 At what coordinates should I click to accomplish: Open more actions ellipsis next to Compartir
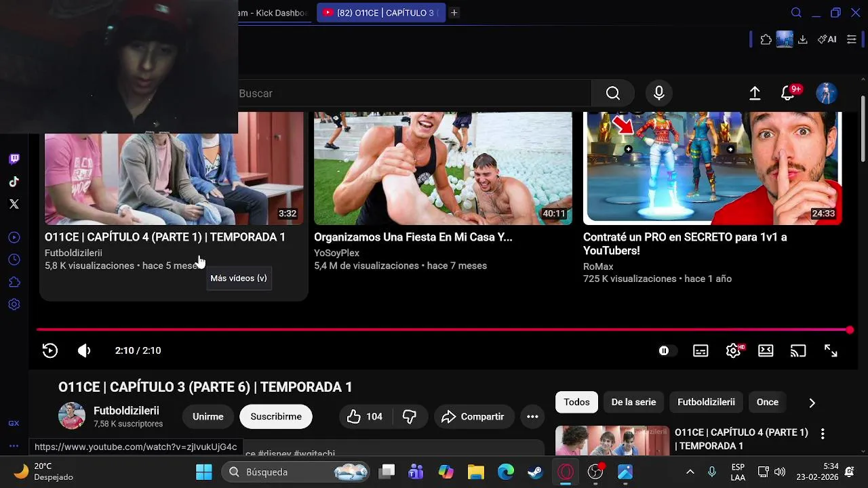(x=532, y=417)
